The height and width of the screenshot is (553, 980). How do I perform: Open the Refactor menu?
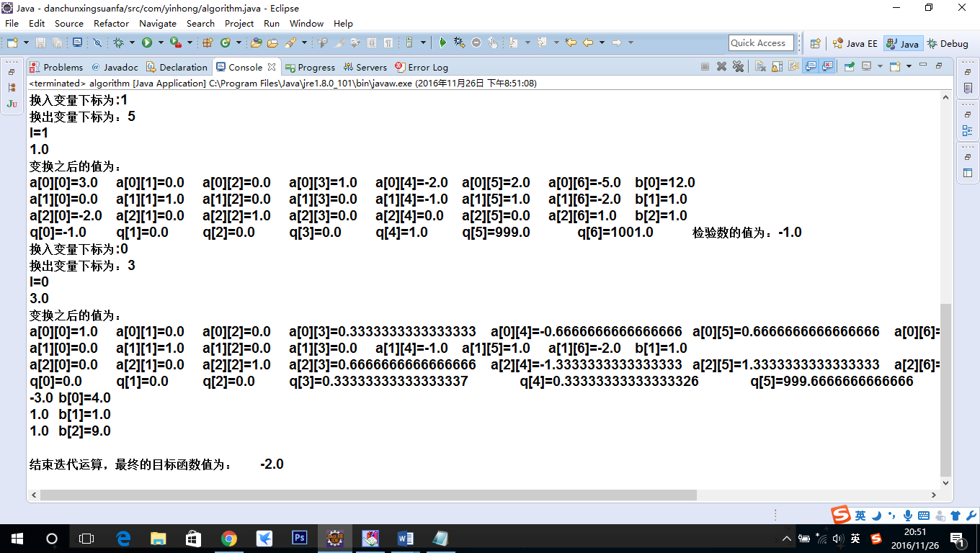tap(111, 23)
